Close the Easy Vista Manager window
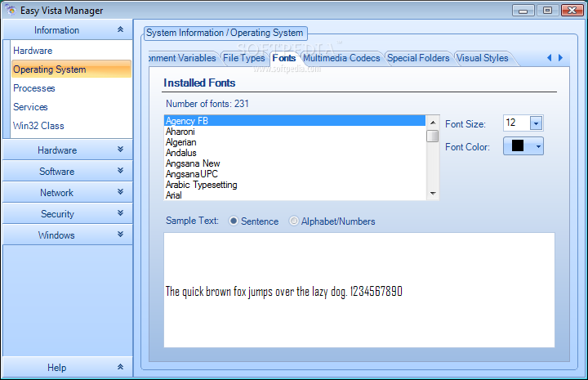 (572, 11)
